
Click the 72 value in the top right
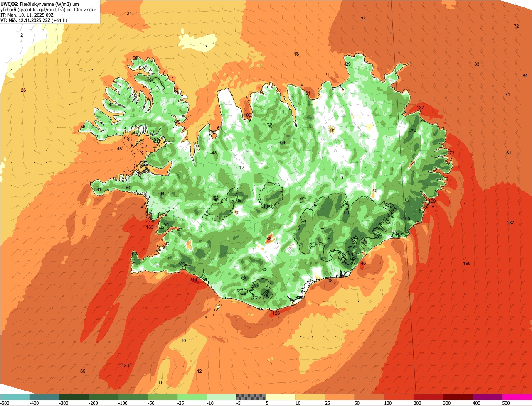[x=516, y=26]
